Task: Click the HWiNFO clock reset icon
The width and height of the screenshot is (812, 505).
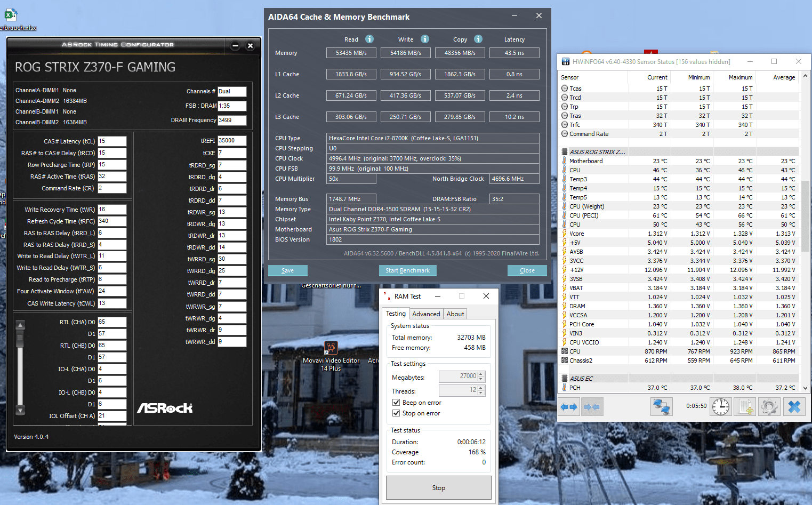Action: coord(721,407)
